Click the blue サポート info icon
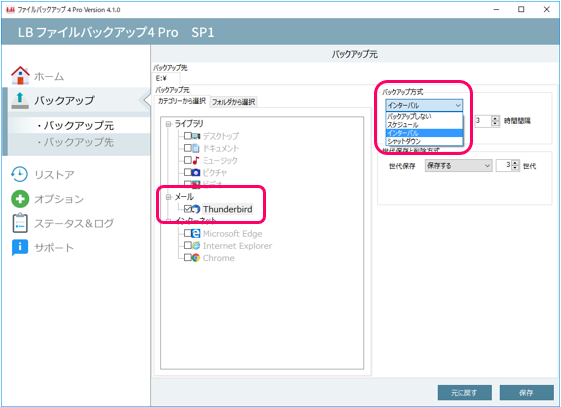Viewport: 561px width, 407px height. (x=20, y=247)
